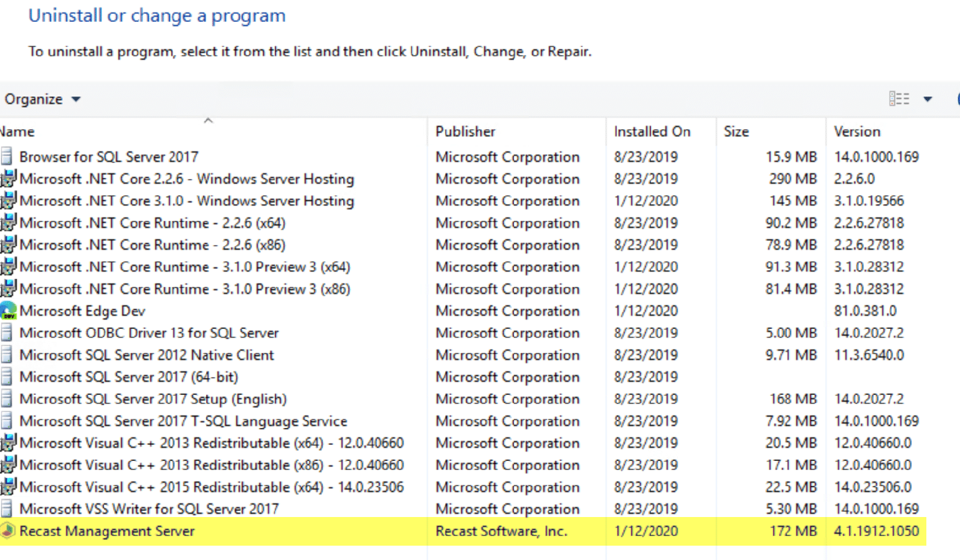Screen dimensions: 960x560
Task: Click version 81.0.381.0 of Edge Dev
Action: pyautogui.click(x=865, y=311)
